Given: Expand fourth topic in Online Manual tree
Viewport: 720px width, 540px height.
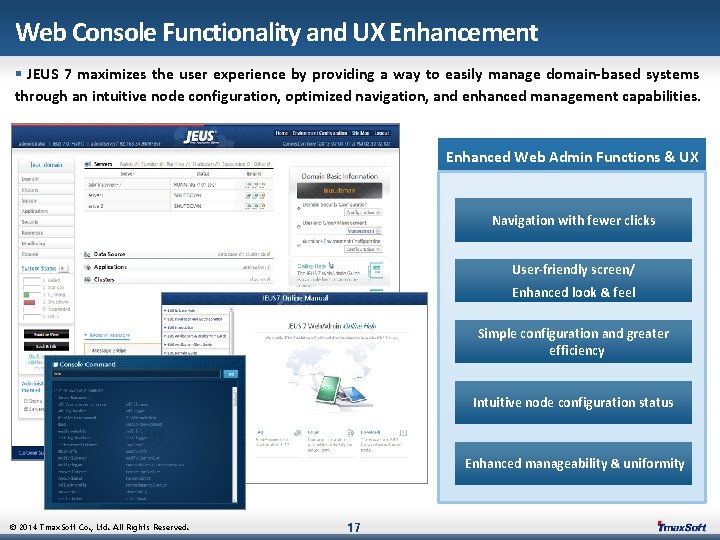Looking at the screenshot, I should point(165,336).
